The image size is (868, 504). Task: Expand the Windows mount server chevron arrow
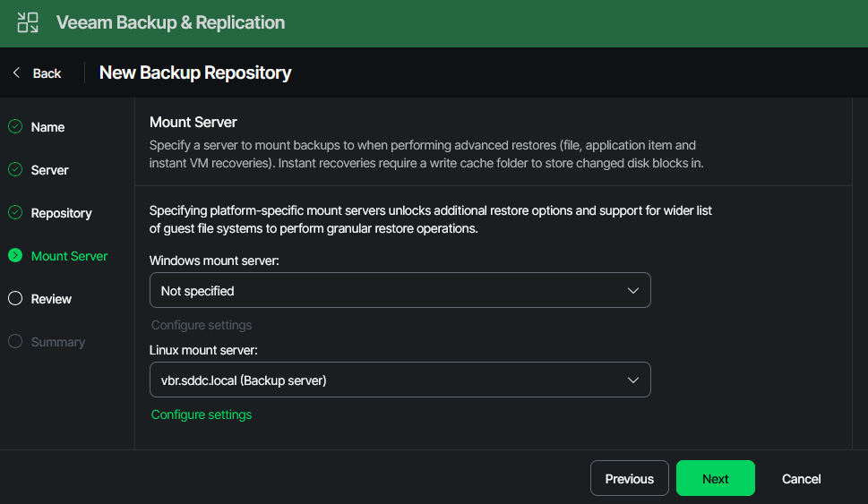click(x=633, y=291)
